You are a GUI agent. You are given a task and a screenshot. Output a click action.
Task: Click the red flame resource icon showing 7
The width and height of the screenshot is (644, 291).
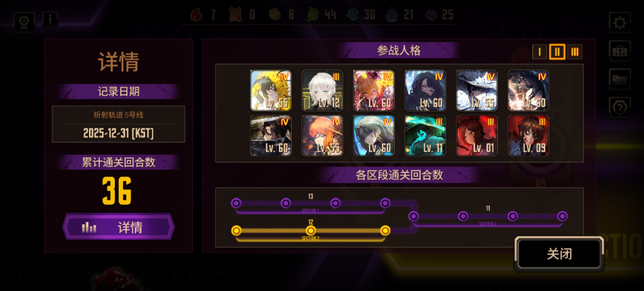coord(196,14)
